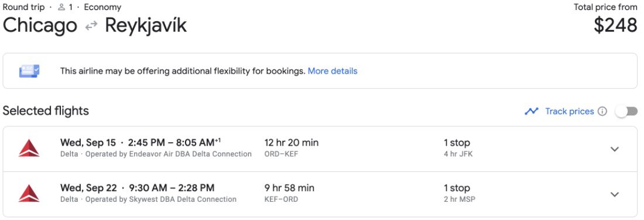Select the Chicago origin heading
Image resolution: width=644 pixels, height=220 pixels.
(40, 25)
